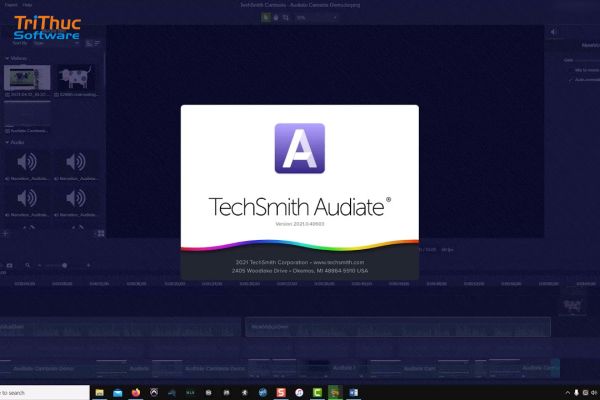Viewport: 600px width, 400px height.
Task: Open the Help menu in Camtasia
Action: point(27,5)
